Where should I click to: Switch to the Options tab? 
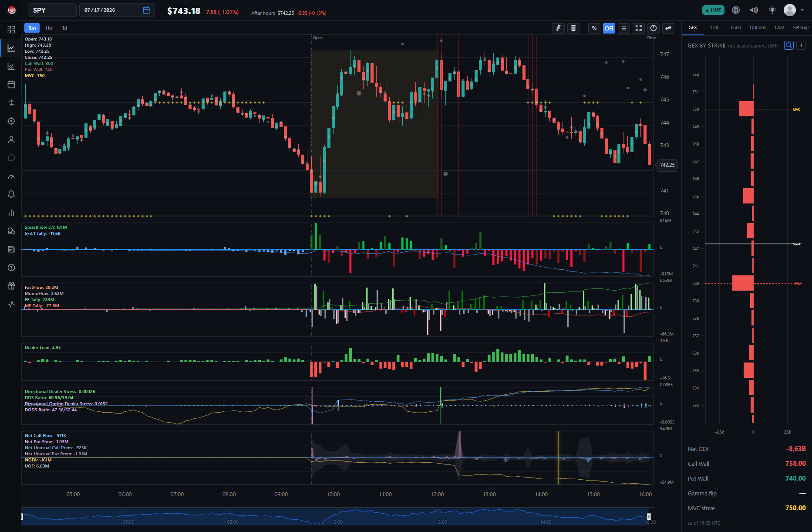758,27
